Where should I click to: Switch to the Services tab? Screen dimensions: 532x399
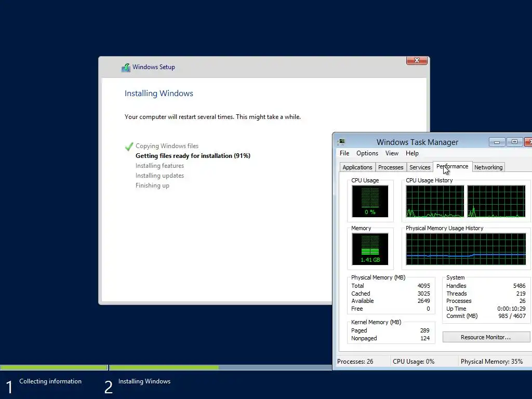tap(420, 167)
